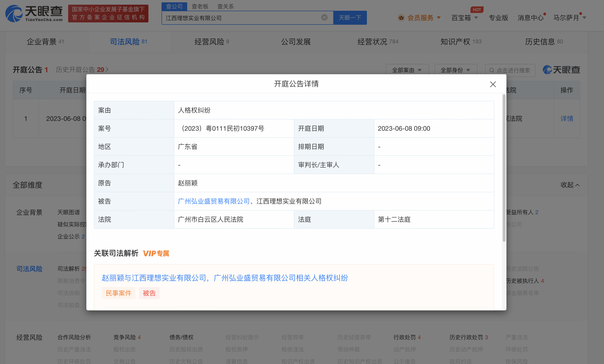604x364 pixels.
Task: Open the 全部案由 filter dropdown
Action: point(407,70)
